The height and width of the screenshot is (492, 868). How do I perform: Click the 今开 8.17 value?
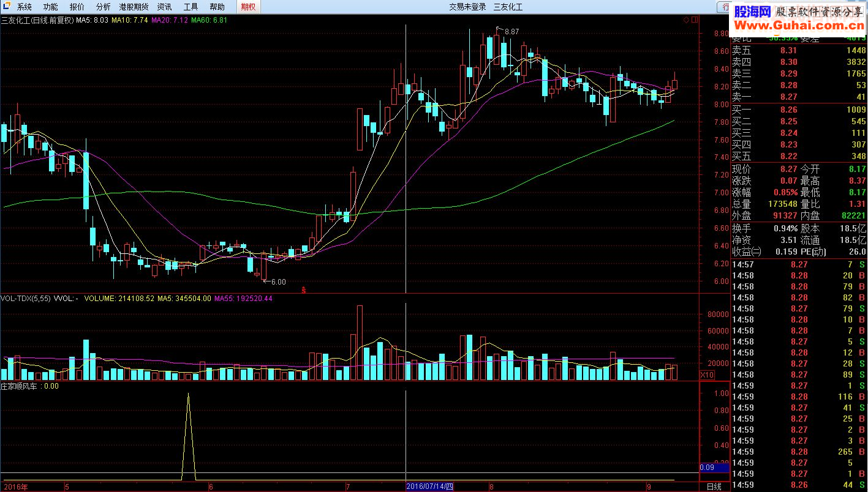point(857,169)
